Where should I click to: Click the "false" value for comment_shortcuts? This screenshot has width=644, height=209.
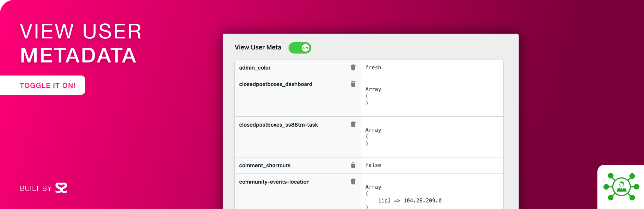(x=373, y=165)
